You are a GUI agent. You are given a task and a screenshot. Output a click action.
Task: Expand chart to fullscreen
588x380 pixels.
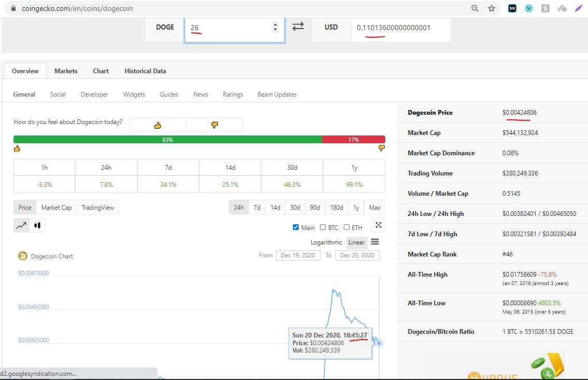point(379,225)
